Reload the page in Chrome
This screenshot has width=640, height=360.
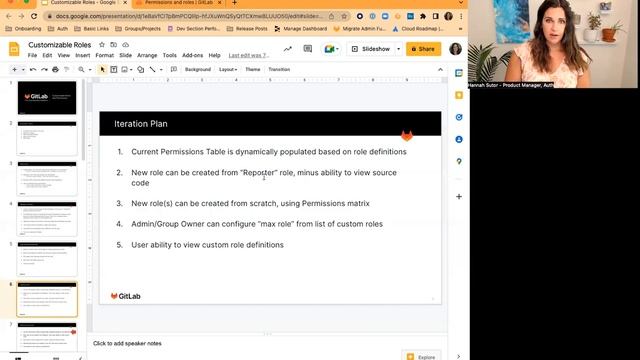(x=34, y=16)
